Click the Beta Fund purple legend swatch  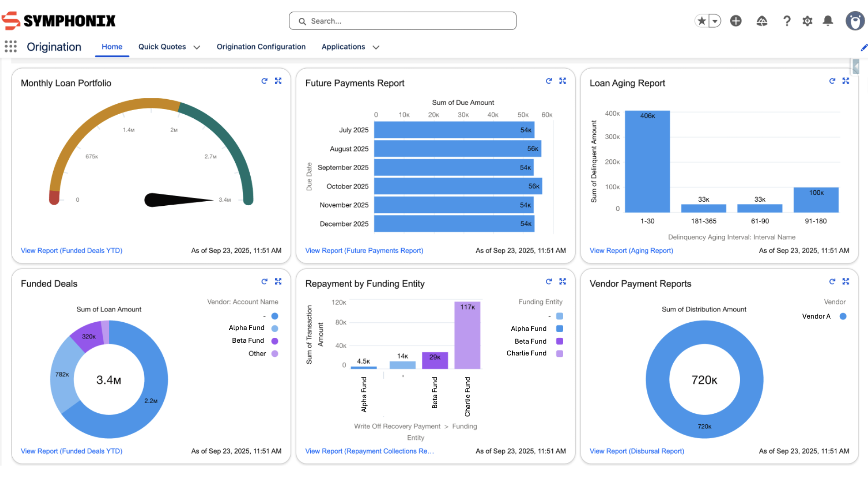[x=275, y=340]
